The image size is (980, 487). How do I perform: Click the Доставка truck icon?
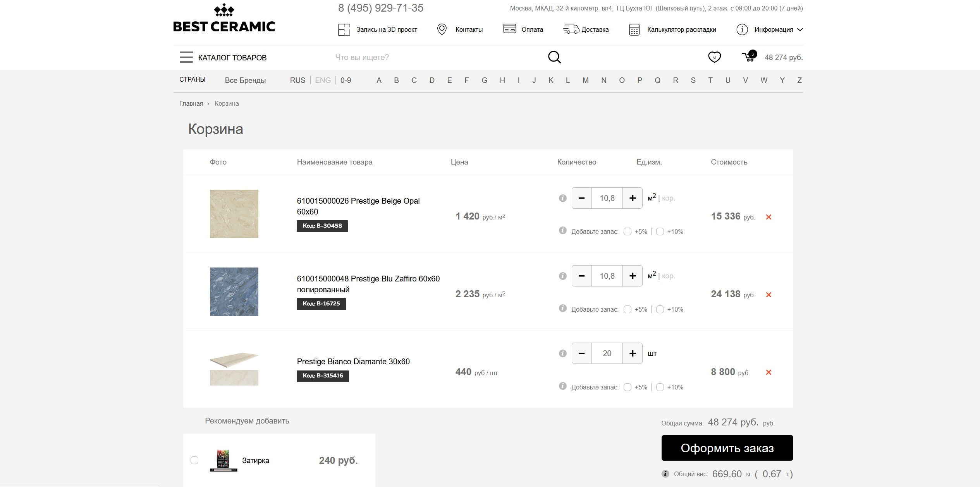(x=571, y=29)
